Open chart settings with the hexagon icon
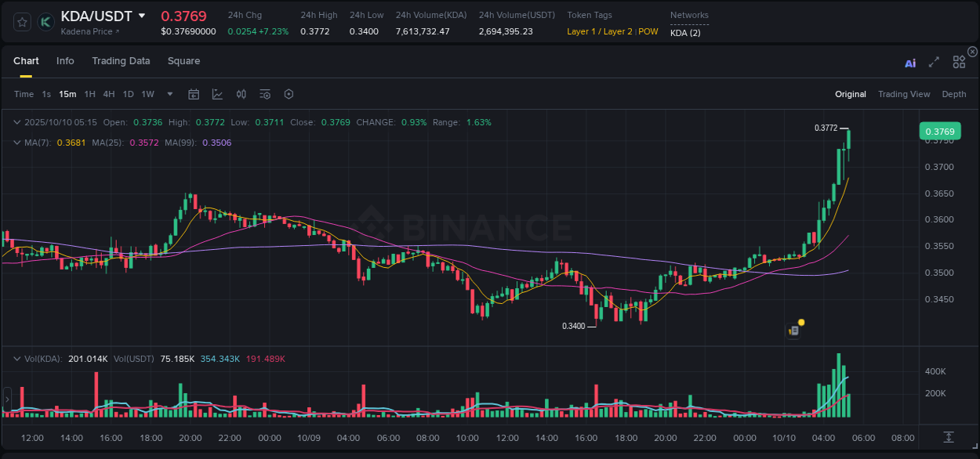 pyautogui.click(x=289, y=94)
